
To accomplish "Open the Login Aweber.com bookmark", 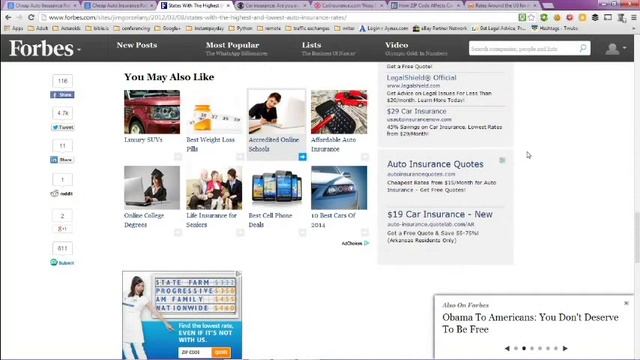I will (384, 28).
